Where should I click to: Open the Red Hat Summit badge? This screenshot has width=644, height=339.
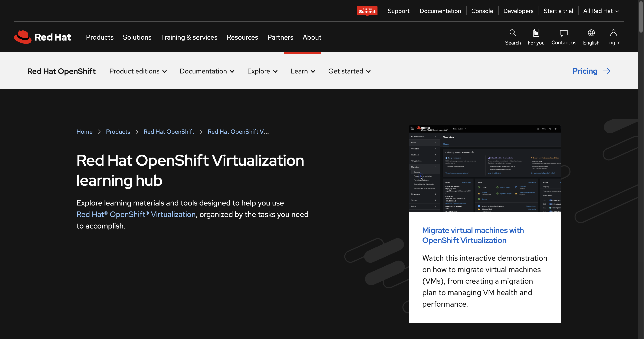point(367,11)
